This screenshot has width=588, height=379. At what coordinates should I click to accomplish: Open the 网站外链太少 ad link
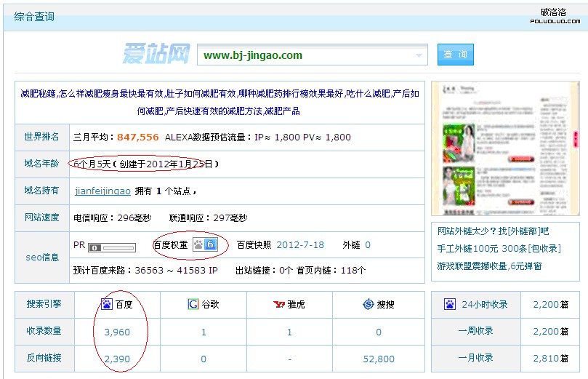pos(493,231)
